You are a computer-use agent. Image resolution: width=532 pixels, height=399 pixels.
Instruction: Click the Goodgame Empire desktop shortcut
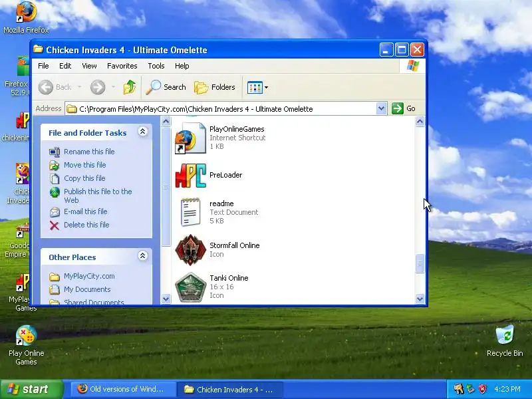coord(18,240)
